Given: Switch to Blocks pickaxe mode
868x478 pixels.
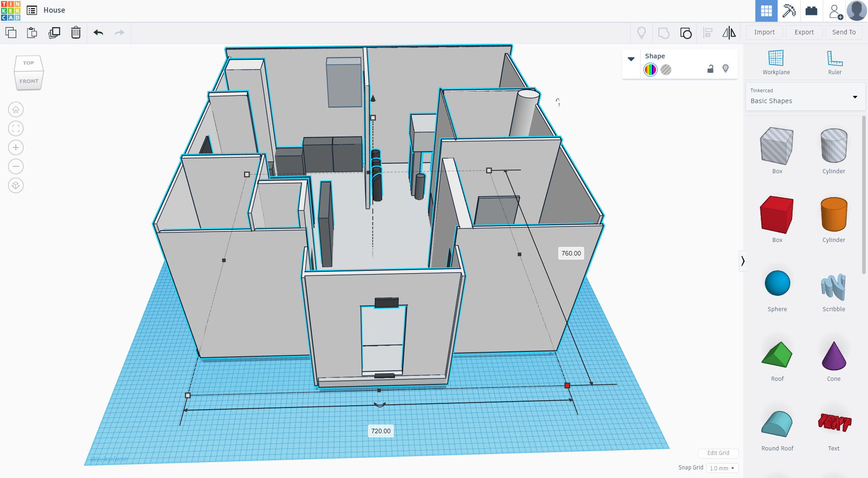Looking at the screenshot, I should coord(789,11).
